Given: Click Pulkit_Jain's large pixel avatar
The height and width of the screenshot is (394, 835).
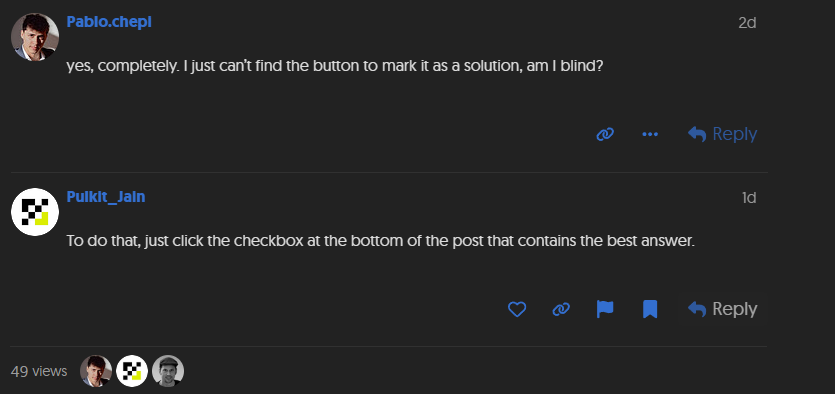Looking at the screenshot, I should coord(35,212).
